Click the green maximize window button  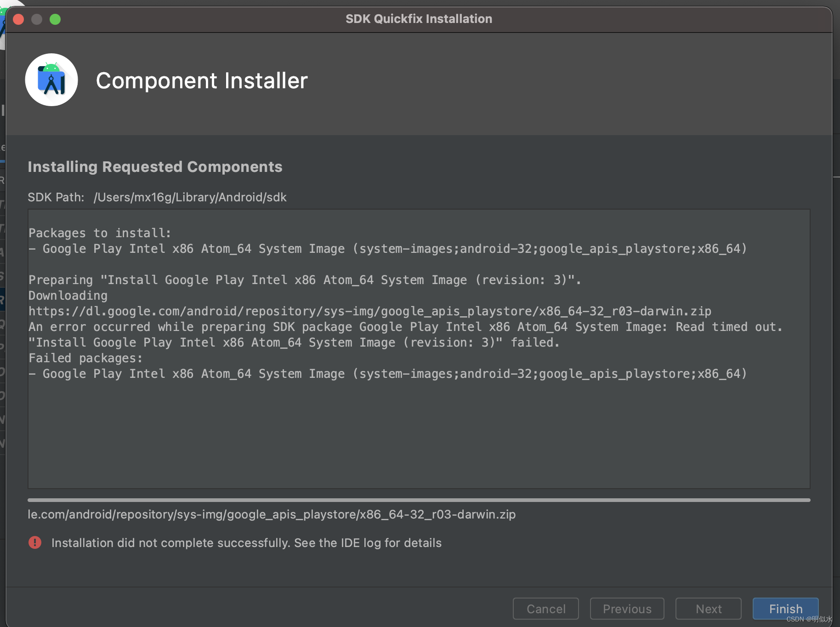[x=55, y=19]
